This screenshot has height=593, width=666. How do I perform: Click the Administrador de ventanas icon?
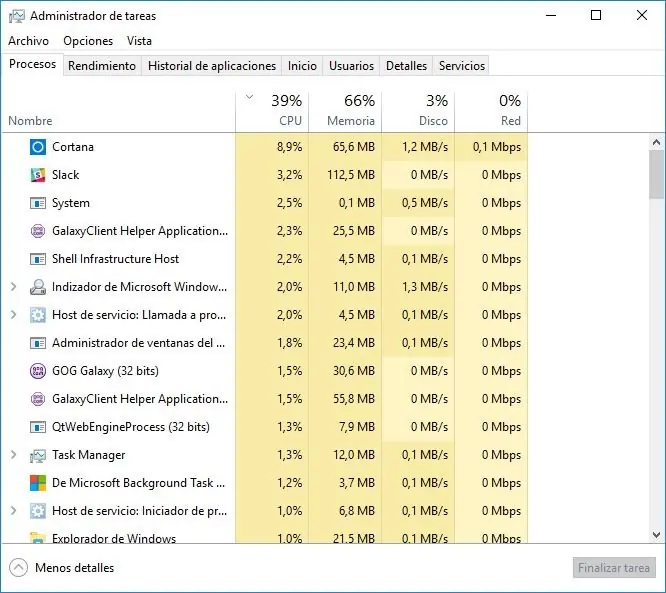pos(38,343)
